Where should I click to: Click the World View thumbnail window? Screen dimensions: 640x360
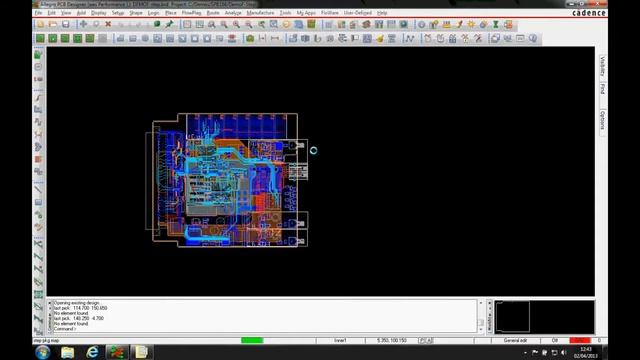pos(544,317)
